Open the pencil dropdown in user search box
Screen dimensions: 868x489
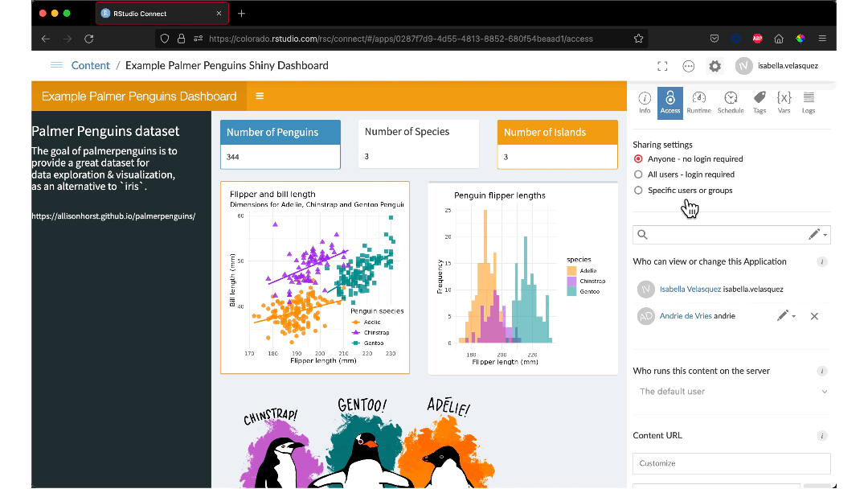coord(818,235)
